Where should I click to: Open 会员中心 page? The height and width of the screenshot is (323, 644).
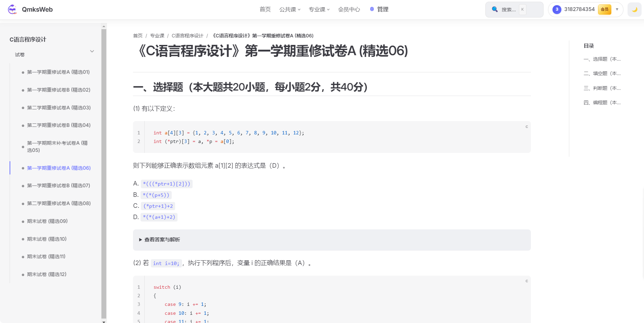click(349, 10)
